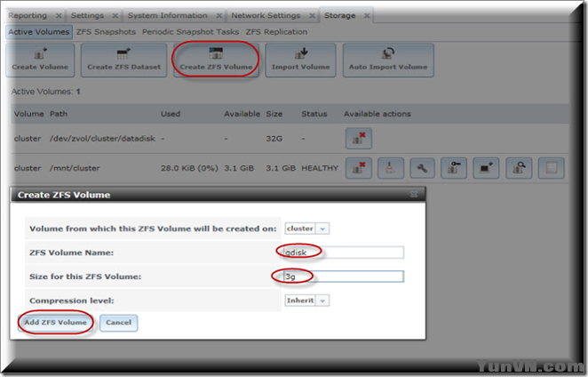Screen dimensions: 588x377
Task: Click the last action icon in /mnt/cluster row
Action: 552,168
